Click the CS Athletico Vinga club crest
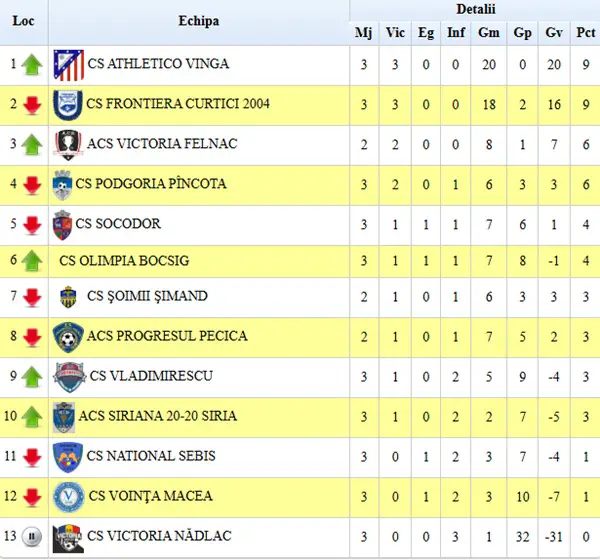The height and width of the screenshot is (560, 600). tap(68, 65)
